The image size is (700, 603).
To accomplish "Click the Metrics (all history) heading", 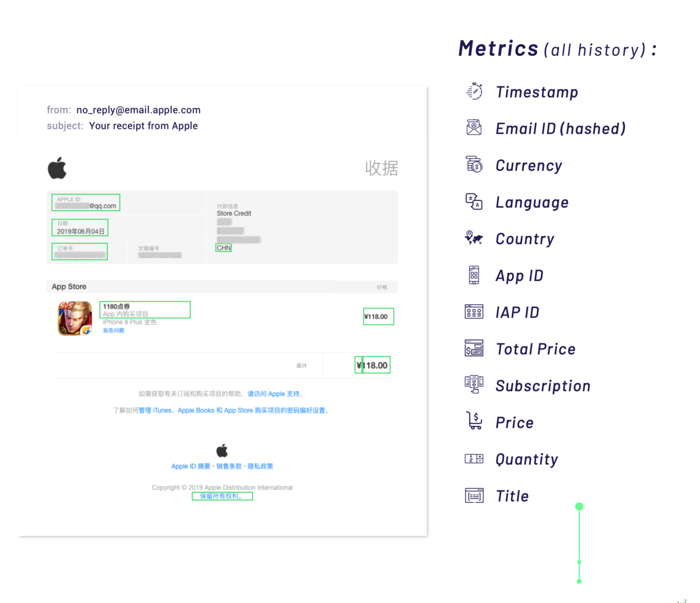I will click(x=558, y=49).
